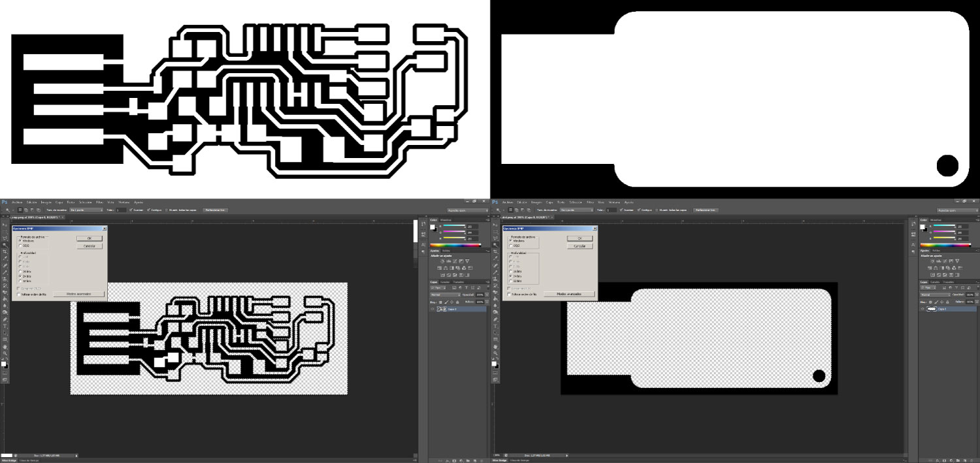This screenshot has height=463, width=980.
Task: Open Ventana menu in right Photoshop window
Action: (x=614, y=202)
